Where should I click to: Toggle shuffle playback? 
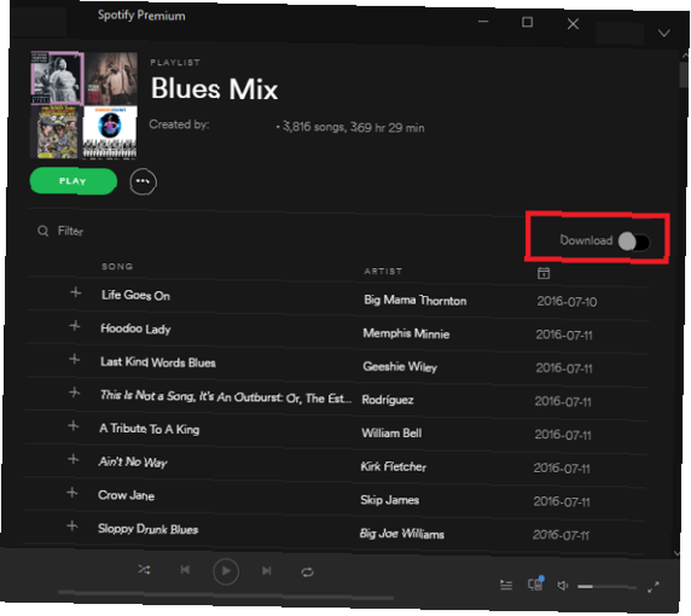(144, 570)
